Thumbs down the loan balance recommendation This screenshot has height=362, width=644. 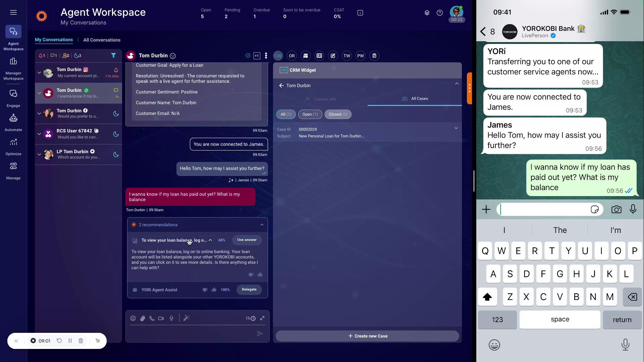click(x=251, y=275)
